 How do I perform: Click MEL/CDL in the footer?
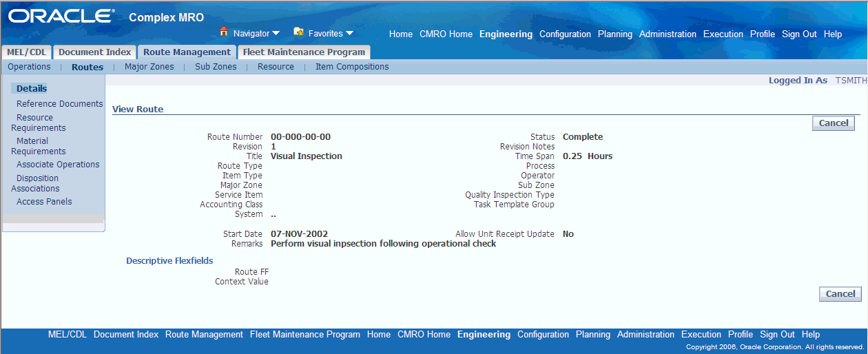(68, 335)
